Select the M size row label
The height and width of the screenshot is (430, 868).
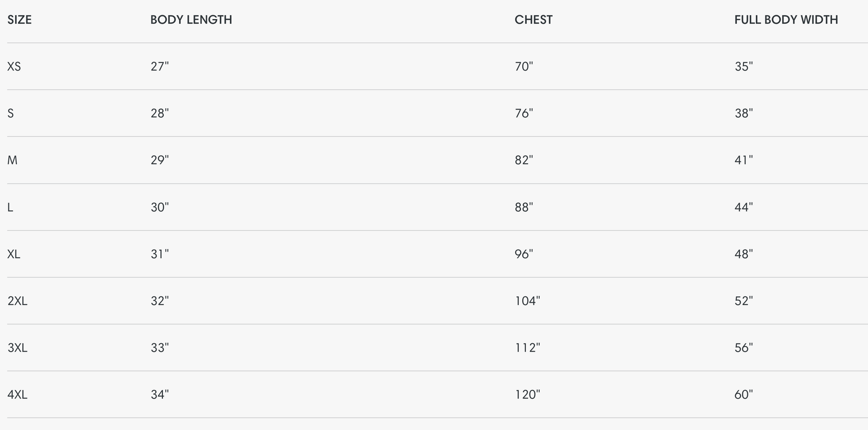click(x=12, y=160)
